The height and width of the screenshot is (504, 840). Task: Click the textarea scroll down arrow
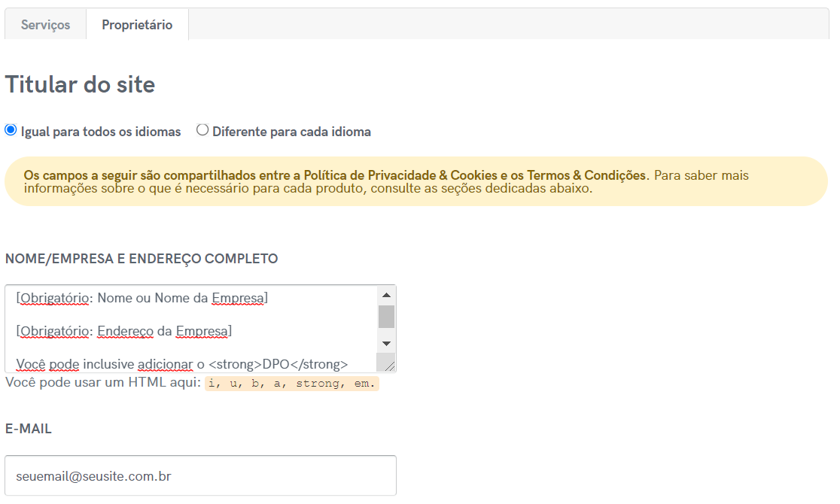point(386,343)
